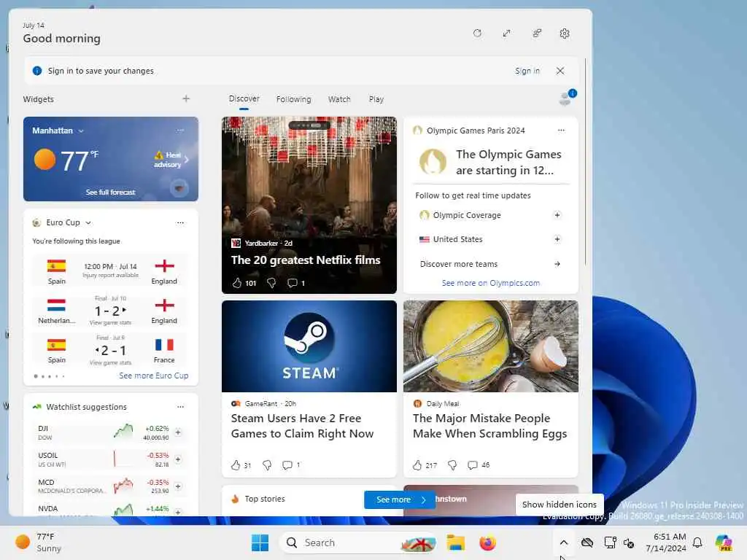
Task: Click the taskbar Search box
Action: (357, 542)
